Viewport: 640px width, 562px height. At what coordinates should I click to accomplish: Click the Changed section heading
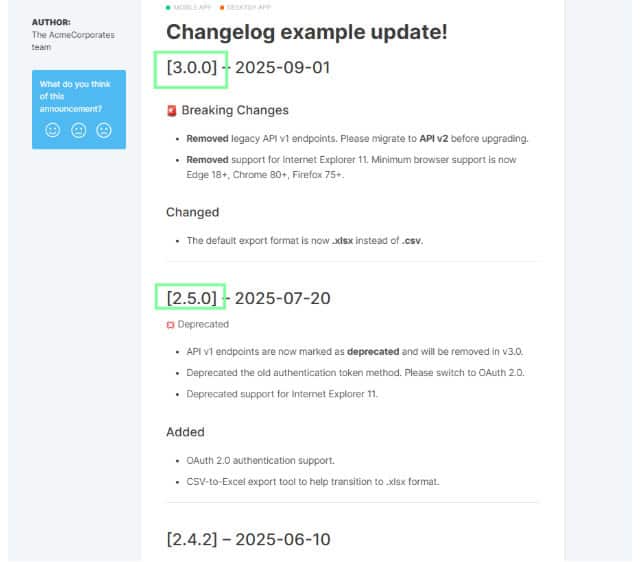click(193, 212)
